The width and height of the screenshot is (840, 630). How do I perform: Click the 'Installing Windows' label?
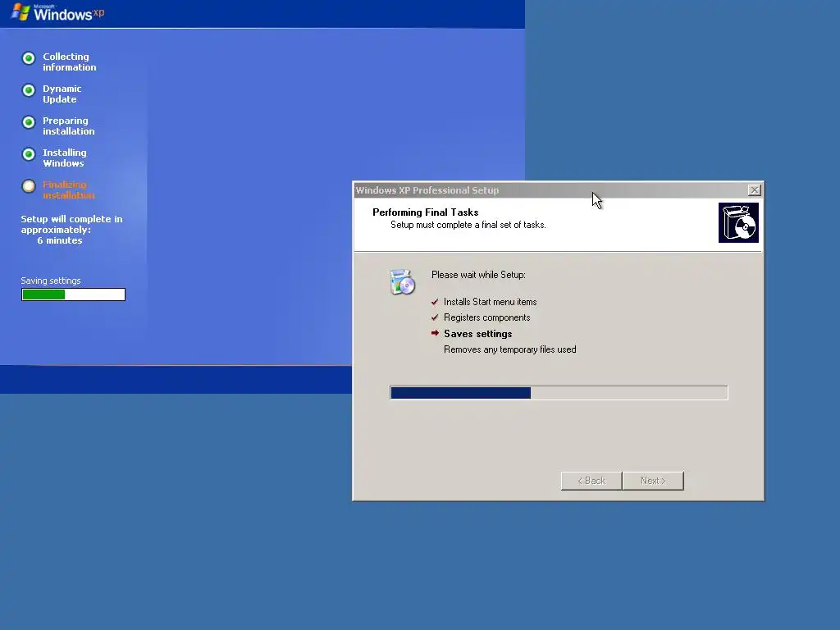(x=64, y=158)
